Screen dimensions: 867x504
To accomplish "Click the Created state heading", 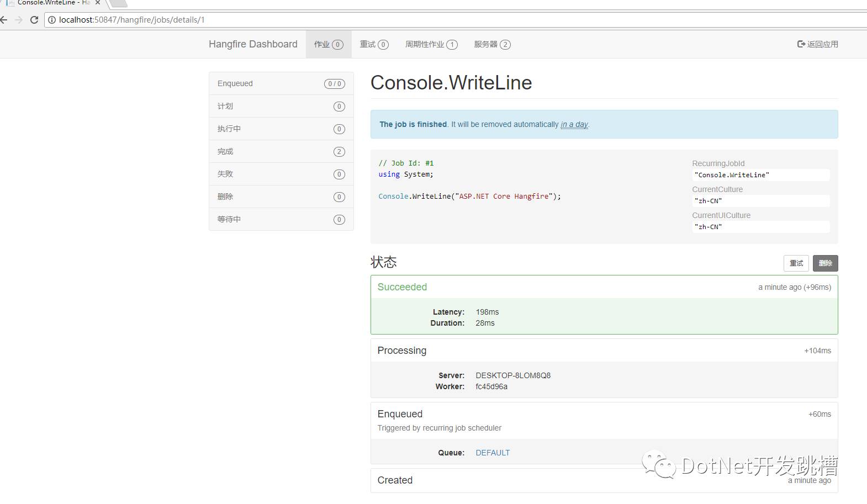I will pos(395,480).
